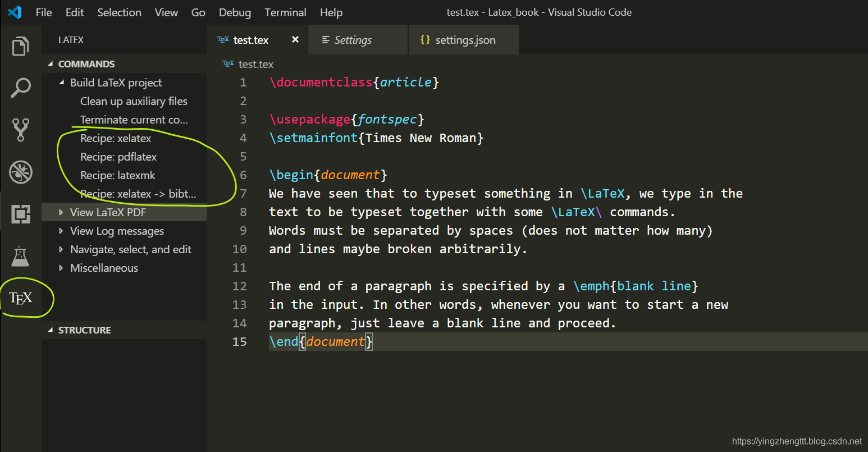
Task: Open the View menu
Action: coord(166,12)
